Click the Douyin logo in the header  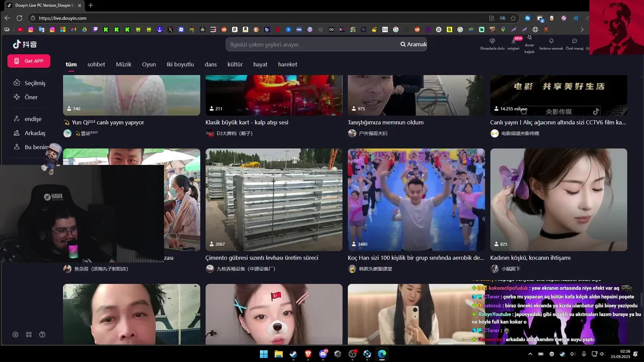point(25,44)
